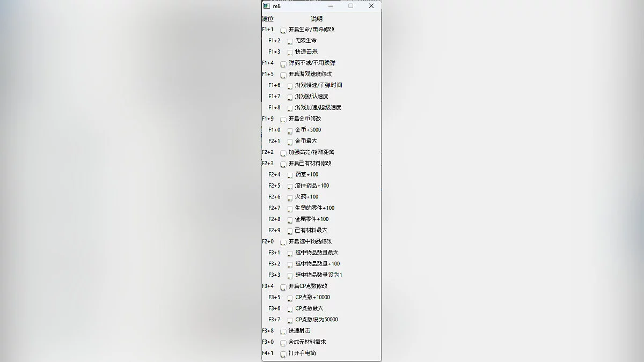644x362 pixels.
Task: Click the F3+0 hotkey label
Action: tap(268, 342)
